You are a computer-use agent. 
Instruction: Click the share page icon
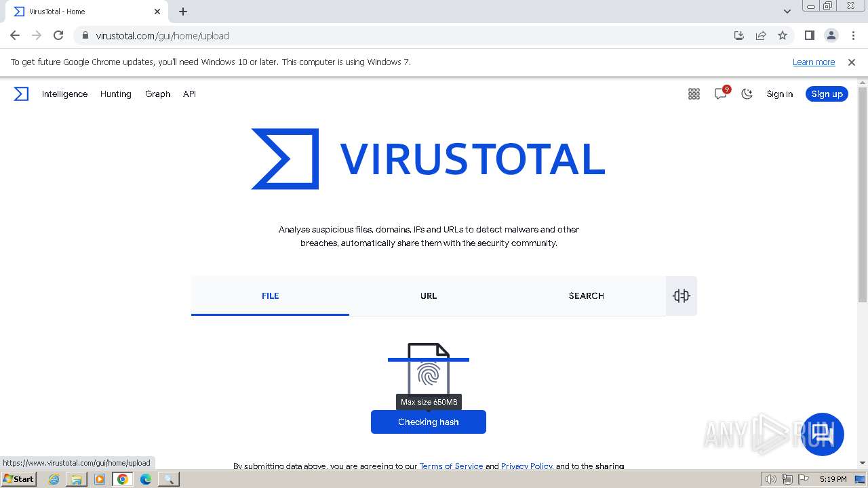click(761, 35)
